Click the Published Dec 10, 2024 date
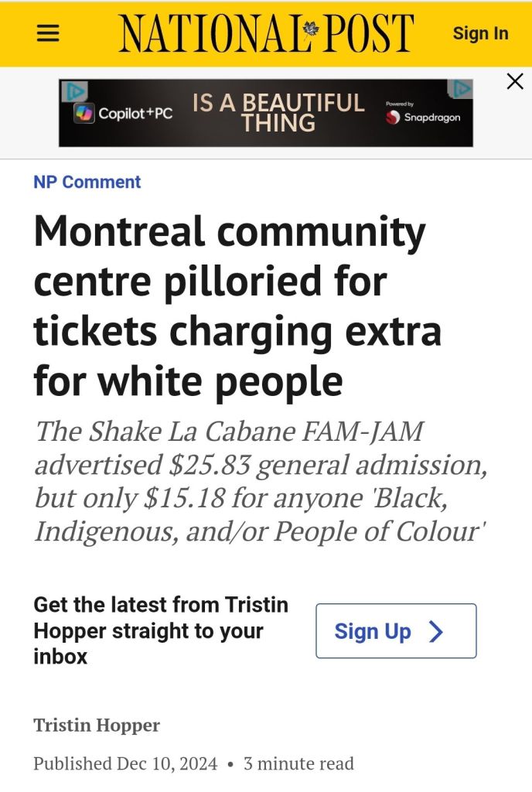Image resolution: width=532 pixels, height=792 pixels. [125, 764]
